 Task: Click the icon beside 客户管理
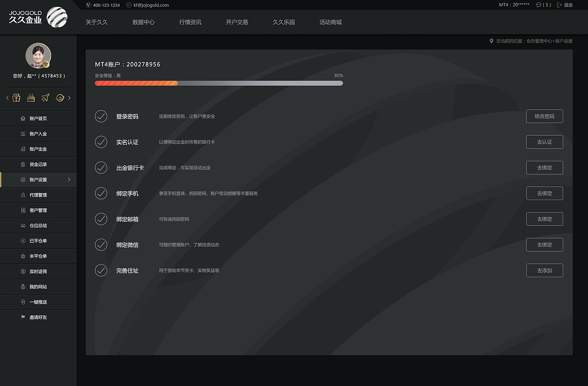click(23, 210)
